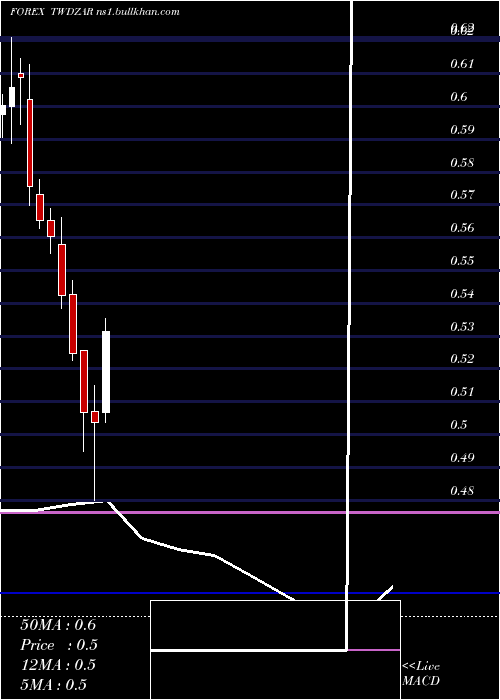Click the 0.55 price axis label
This screenshot has height=700, width=500.
pyautogui.click(x=462, y=260)
